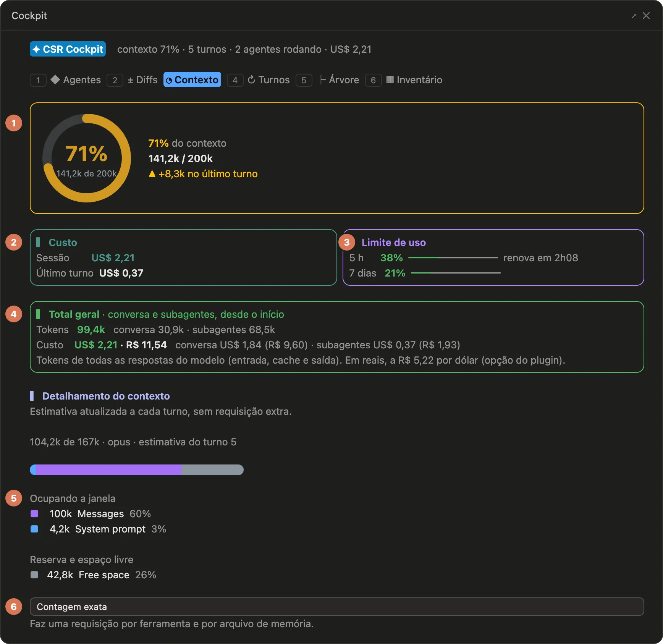The width and height of the screenshot is (663, 644).
Task: Click the purple Messages color swatch
Action: pyautogui.click(x=34, y=514)
